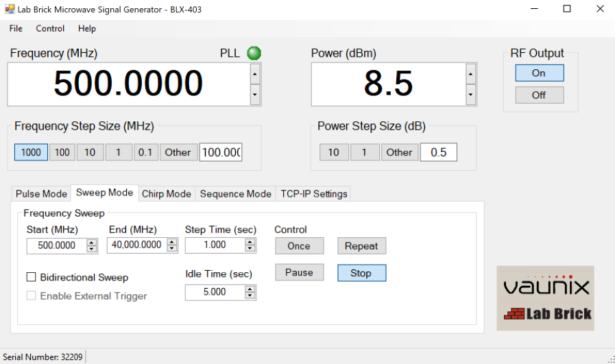The width and height of the screenshot is (615, 364).
Task: Increment sweep Start frequency spinner up
Action: point(92,243)
